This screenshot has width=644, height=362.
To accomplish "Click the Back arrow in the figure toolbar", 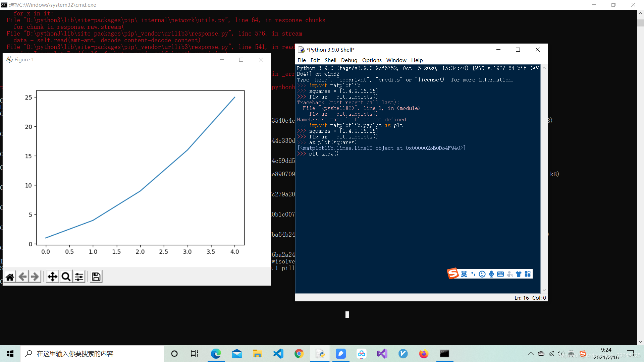I will pos(22,277).
